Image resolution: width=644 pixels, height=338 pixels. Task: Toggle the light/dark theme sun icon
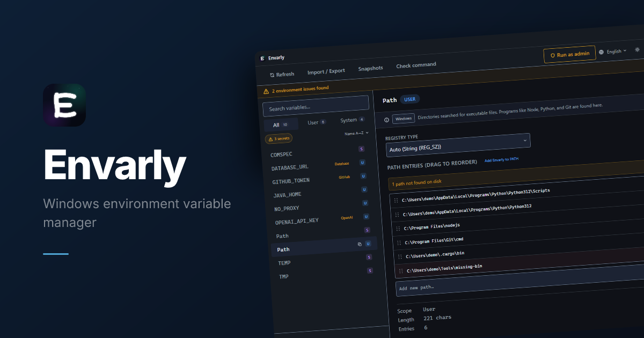[637, 49]
